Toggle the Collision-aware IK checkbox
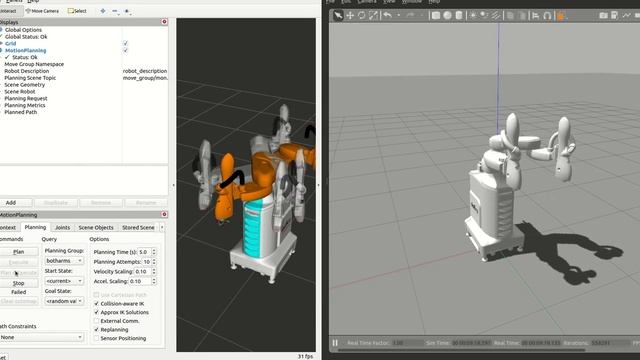The height and width of the screenshot is (360, 640). coord(96,304)
